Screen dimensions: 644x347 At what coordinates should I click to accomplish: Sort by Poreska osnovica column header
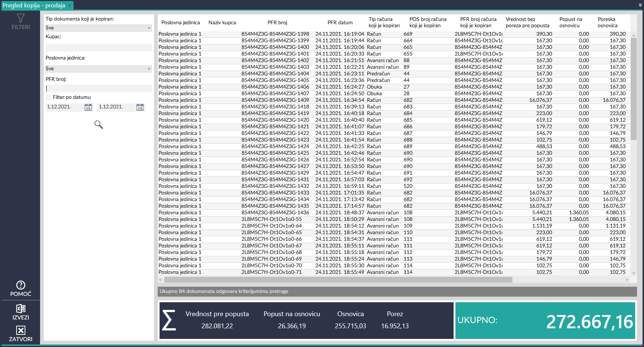(608, 22)
